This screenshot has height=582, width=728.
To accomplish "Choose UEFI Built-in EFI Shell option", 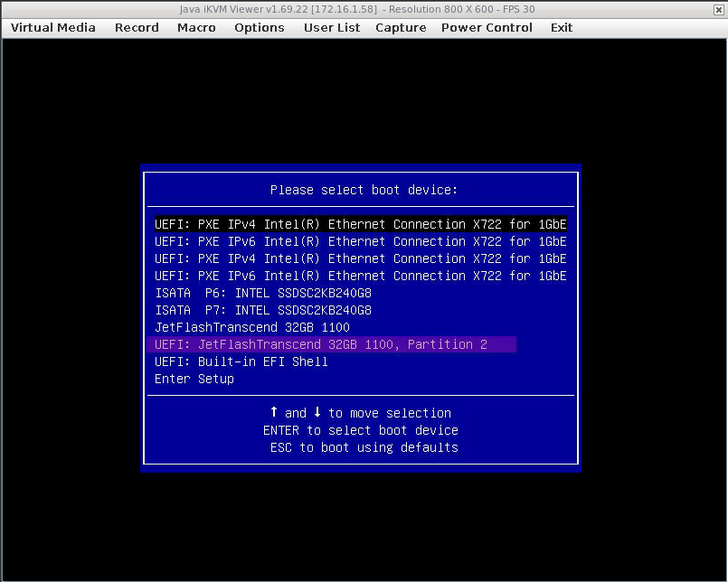I will click(x=241, y=361).
